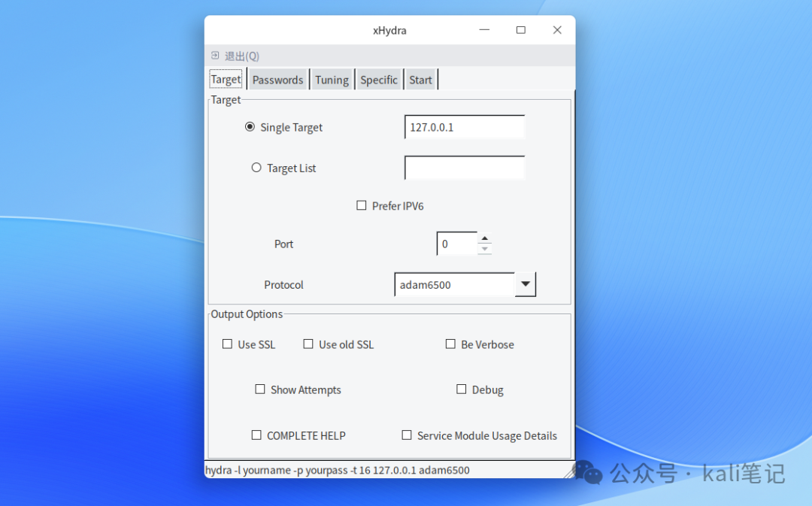Open the Specific tab

coord(378,80)
